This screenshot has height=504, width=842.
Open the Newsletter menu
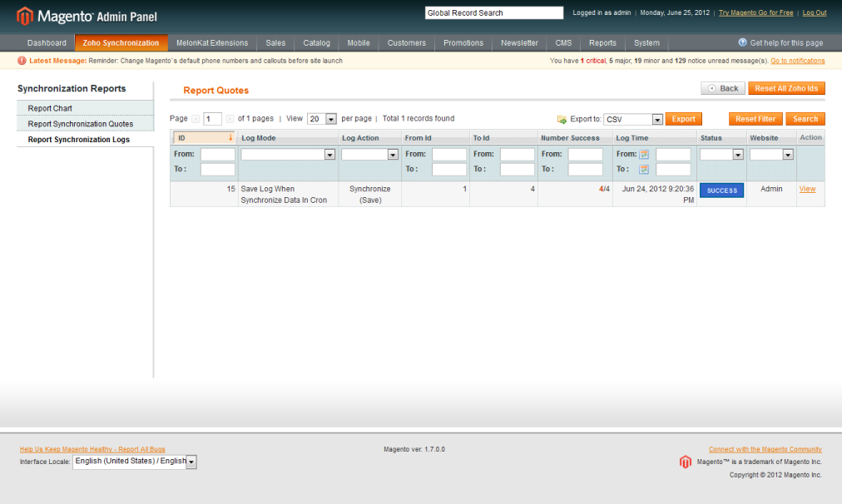tap(519, 43)
